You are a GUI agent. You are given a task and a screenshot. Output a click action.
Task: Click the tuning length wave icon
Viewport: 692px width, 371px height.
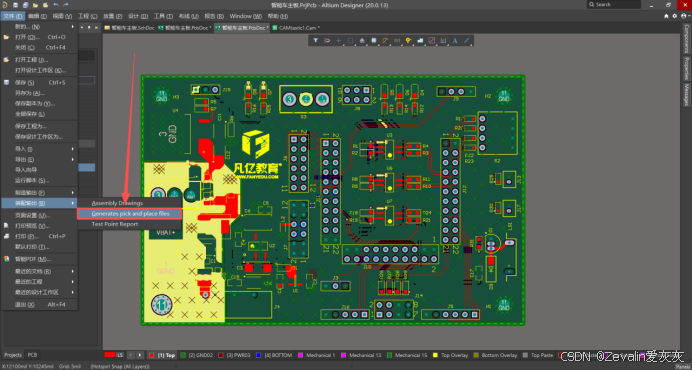[x=397, y=41]
